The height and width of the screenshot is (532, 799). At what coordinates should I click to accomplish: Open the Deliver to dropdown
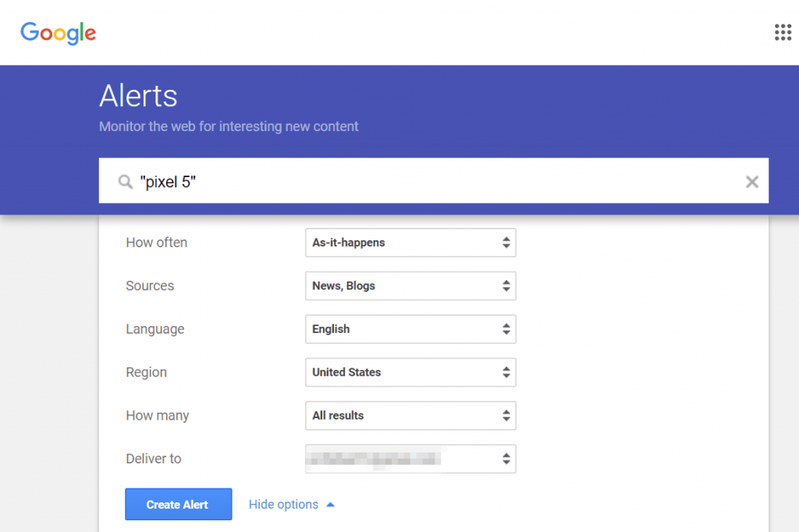tap(410, 459)
